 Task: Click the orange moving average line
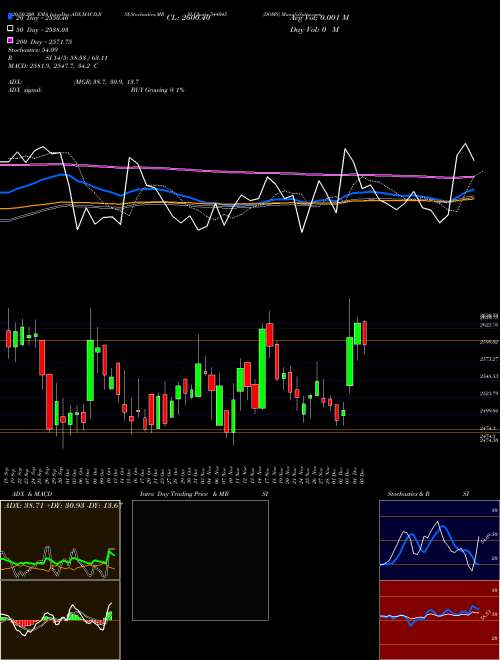236,205
